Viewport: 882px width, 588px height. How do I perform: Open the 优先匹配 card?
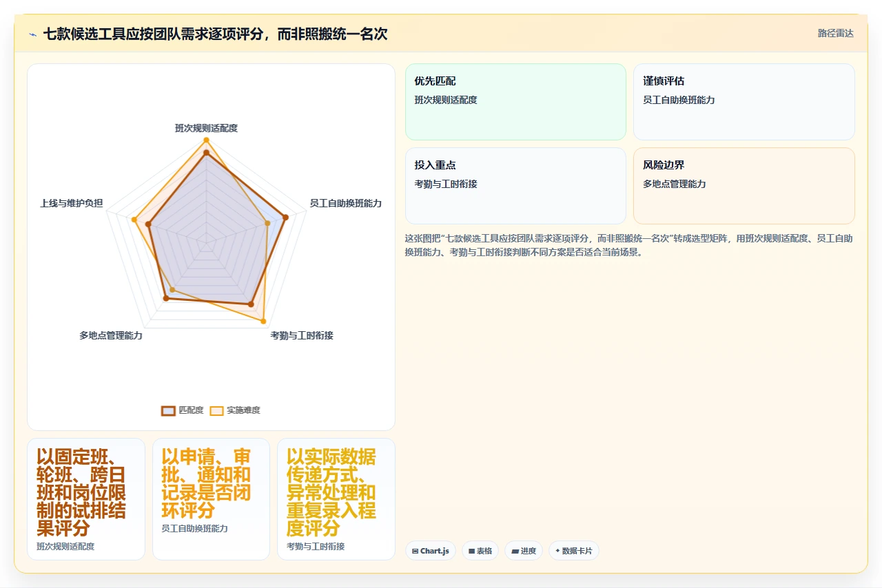515,102
